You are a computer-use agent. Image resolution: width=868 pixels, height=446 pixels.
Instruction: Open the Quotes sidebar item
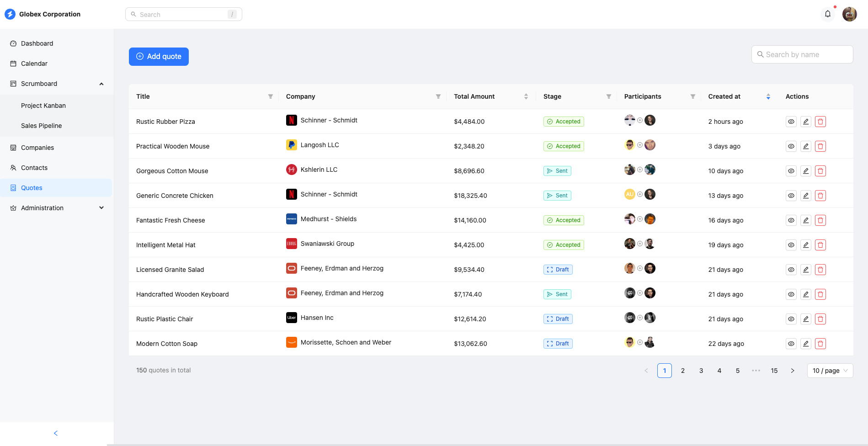[x=57, y=188]
